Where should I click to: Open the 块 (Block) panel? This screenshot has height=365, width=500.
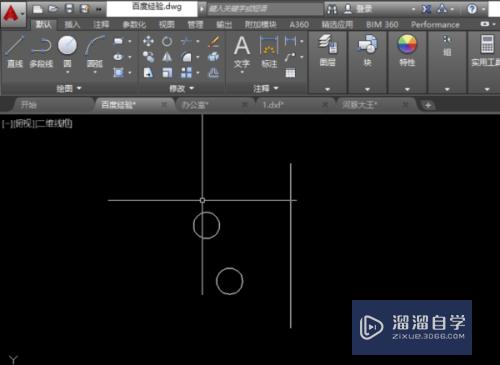click(367, 50)
